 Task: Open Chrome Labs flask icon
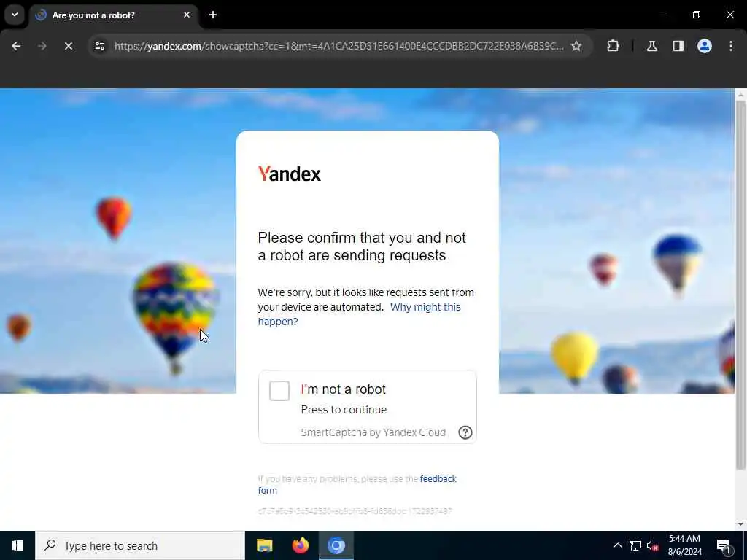click(652, 46)
